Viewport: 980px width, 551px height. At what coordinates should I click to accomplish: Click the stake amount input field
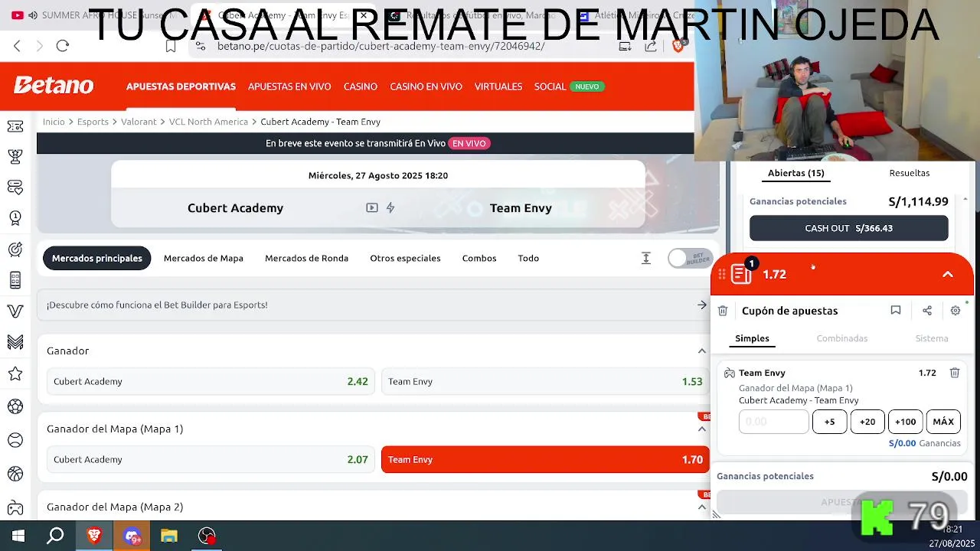pyautogui.click(x=774, y=422)
